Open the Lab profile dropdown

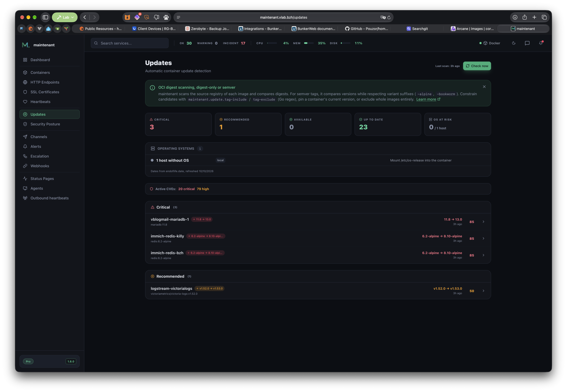pyautogui.click(x=65, y=17)
